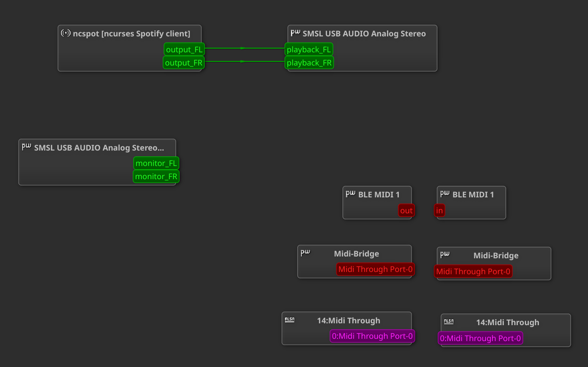Screen dimensions: 588x367
Task: Select the output_FL port on ncspot
Action: (184, 50)
